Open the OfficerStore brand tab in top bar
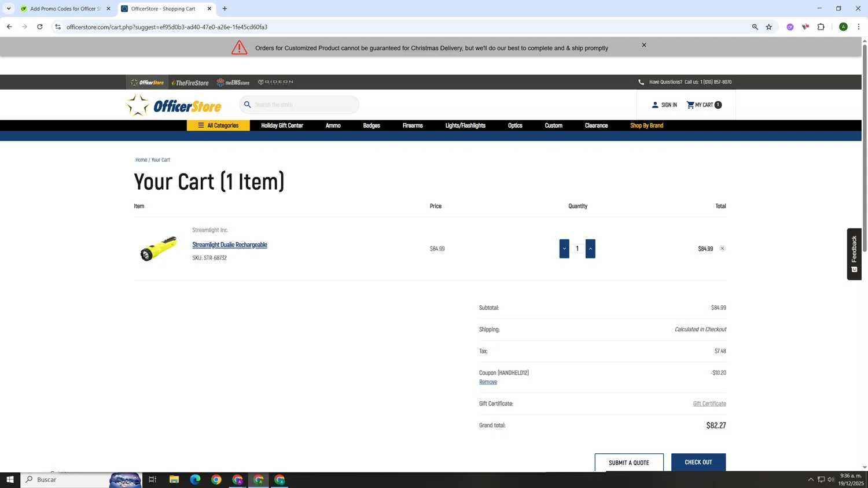Image resolution: width=868 pixels, height=488 pixels. click(147, 82)
